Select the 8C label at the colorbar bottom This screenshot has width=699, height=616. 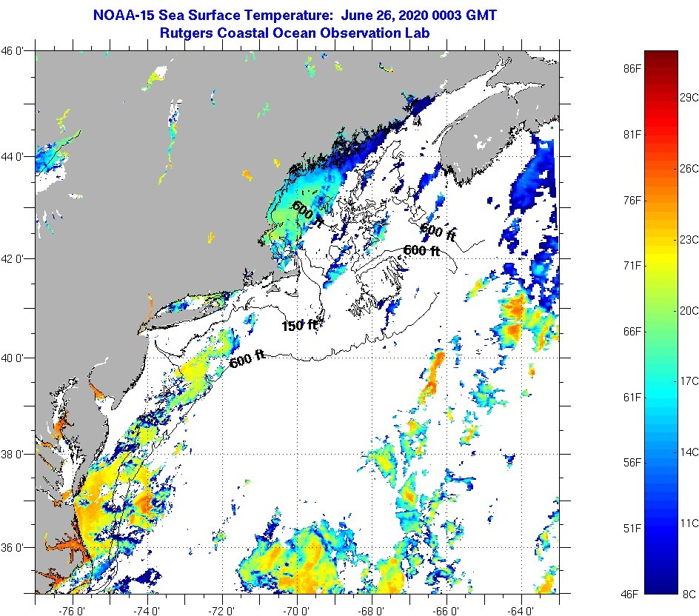pyautogui.click(x=689, y=594)
